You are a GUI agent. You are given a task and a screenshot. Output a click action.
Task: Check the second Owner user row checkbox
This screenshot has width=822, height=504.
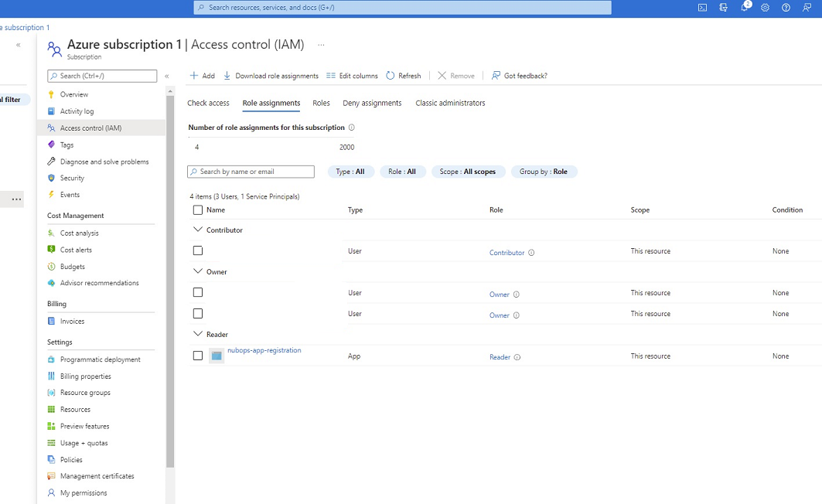click(198, 313)
